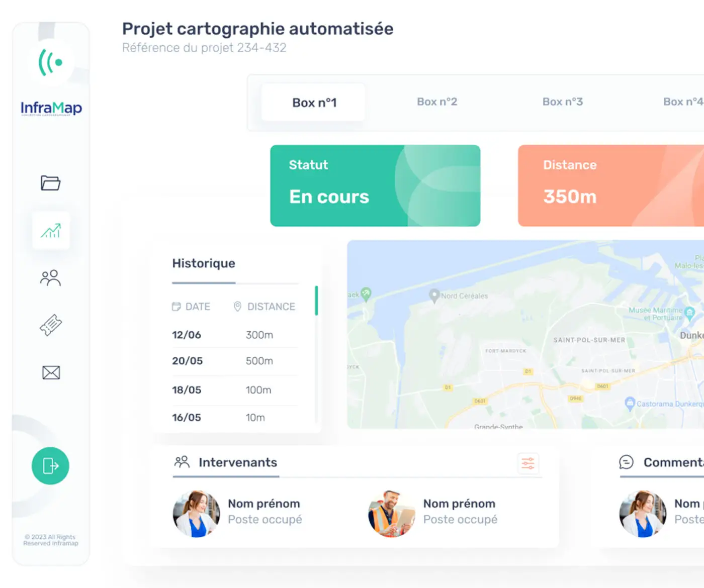The height and width of the screenshot is (588, 704).
Task: Click the woman's avatar in Intervenants
Action: point(196,514)
